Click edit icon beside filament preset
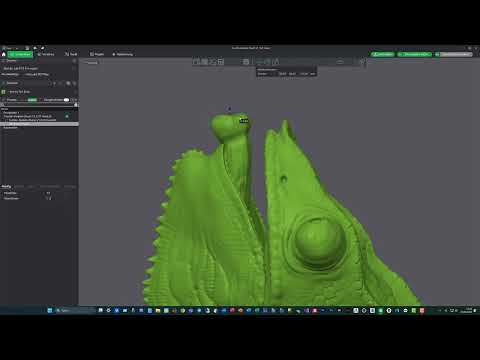The height and width of the screenshot is (360, 480). tap(75, 92)
